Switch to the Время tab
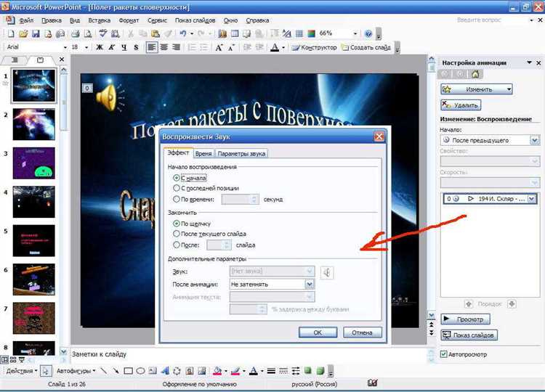This screenshot has width=545, height=392. tap(203, 153)
